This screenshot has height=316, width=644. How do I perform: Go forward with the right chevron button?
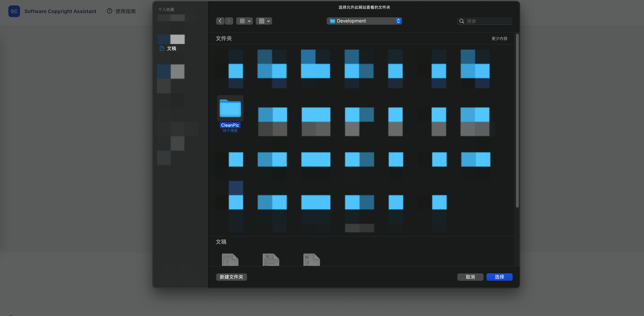(229, 21)
